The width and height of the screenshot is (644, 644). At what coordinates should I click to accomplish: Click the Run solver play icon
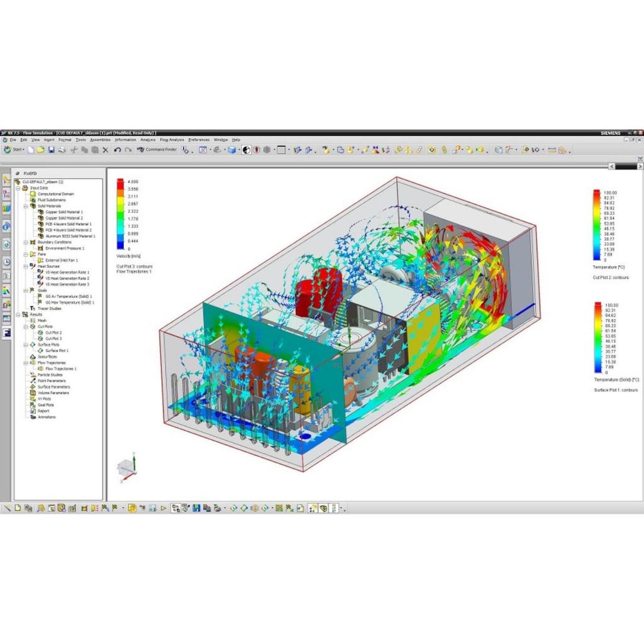click(x=164, y=508)
